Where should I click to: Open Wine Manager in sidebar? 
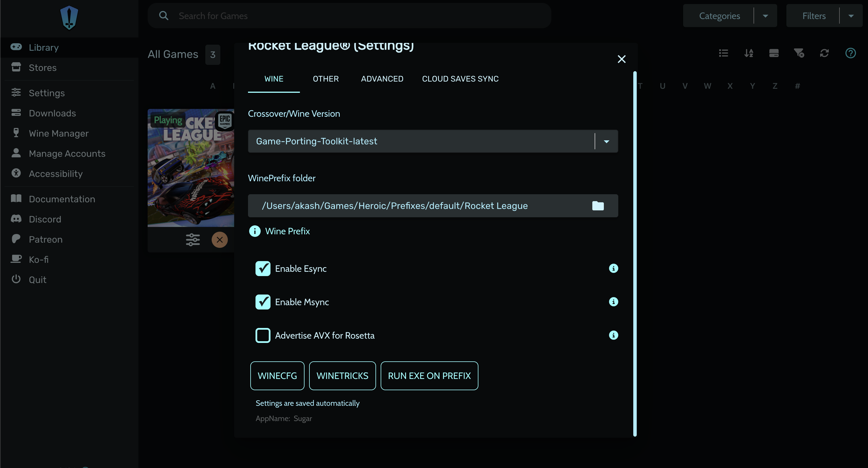59,133
